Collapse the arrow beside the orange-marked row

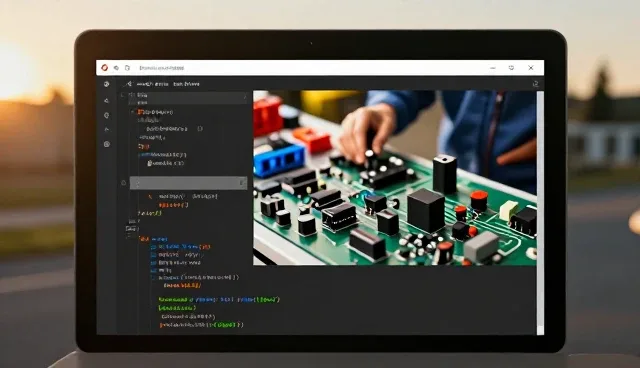tap(132, 111)
